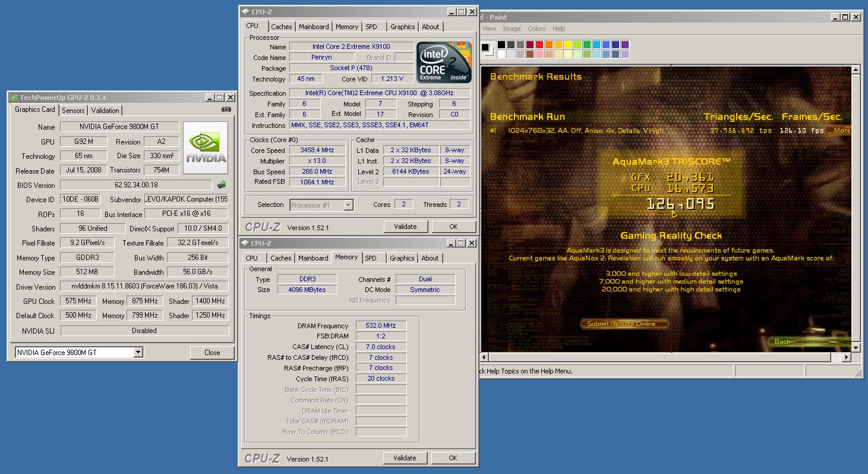
Task: Open the Image menu in Paint
Action: coord(512,29)
